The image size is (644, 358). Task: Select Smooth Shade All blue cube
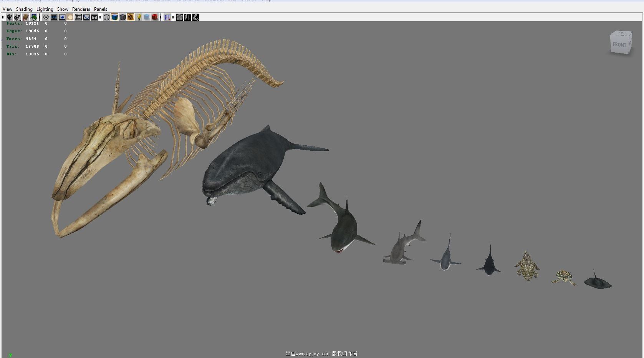(114, 17)
